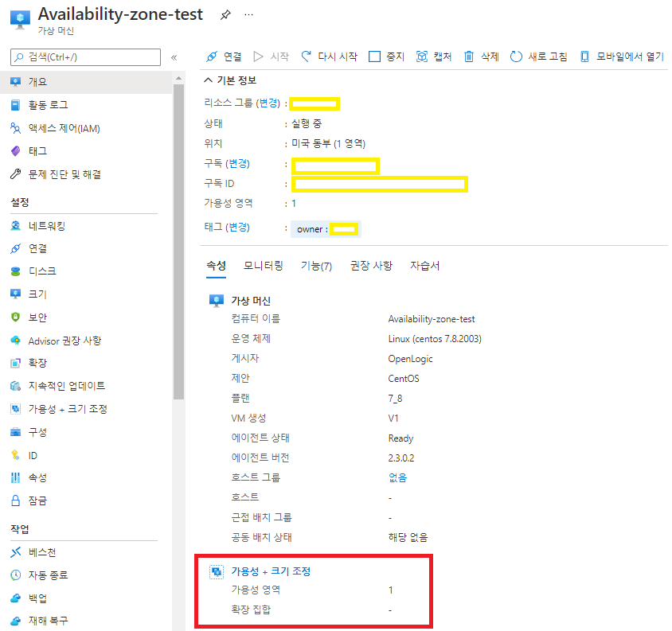Switch to the 기능(7) tab
Viewport: 672px width, 631px height.
[x=316, y=266]
